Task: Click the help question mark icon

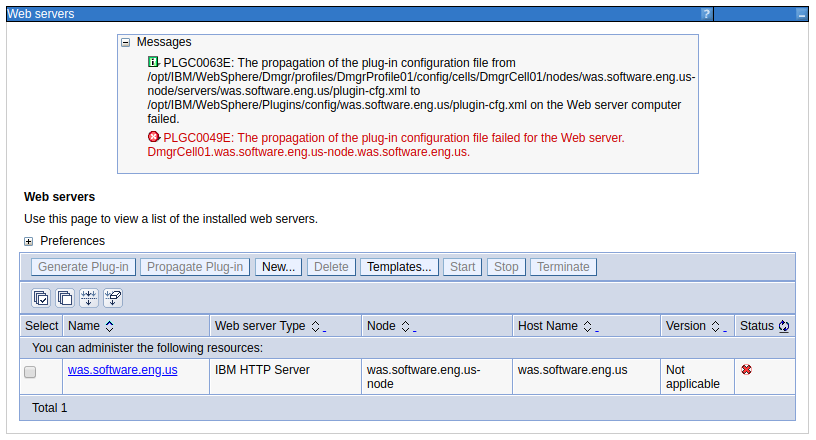Action: tap(706, 14)
